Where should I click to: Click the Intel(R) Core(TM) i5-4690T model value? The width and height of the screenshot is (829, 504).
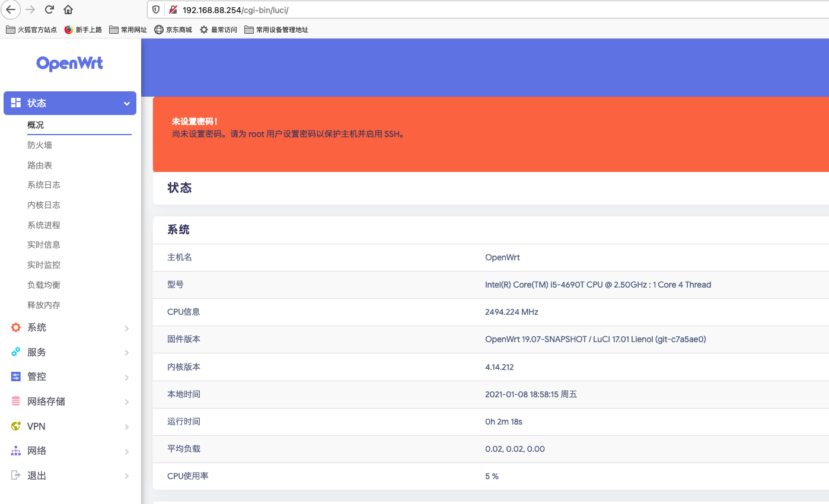[x=598, y=285]
